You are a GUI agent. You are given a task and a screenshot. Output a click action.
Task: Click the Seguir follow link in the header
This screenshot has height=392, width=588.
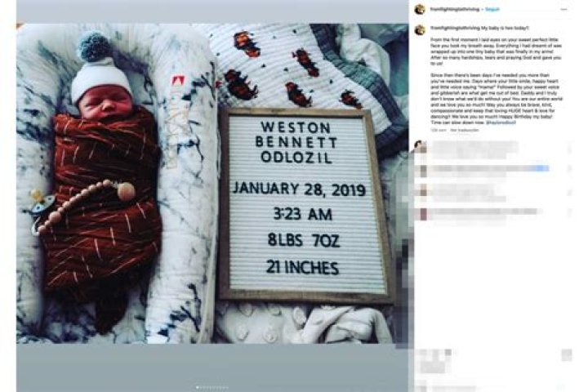[x=492, y=9]
